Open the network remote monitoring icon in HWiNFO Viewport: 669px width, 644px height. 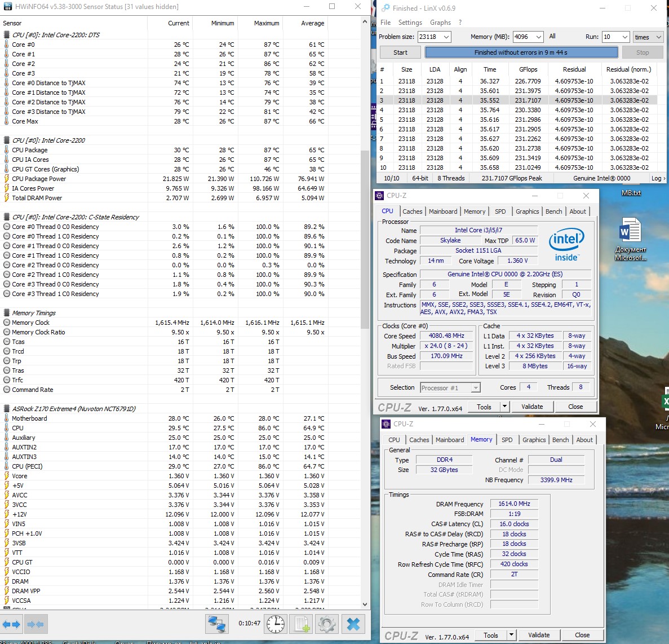tap(216, 624)
